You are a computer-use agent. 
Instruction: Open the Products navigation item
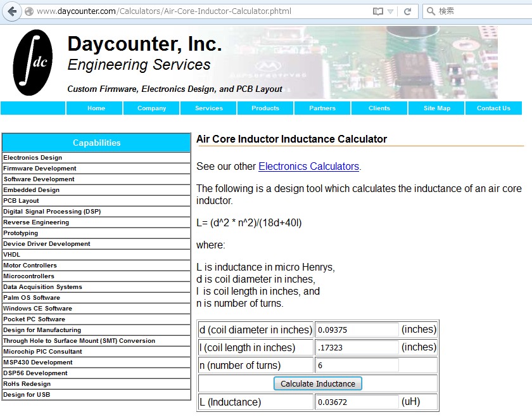(265, 108)
